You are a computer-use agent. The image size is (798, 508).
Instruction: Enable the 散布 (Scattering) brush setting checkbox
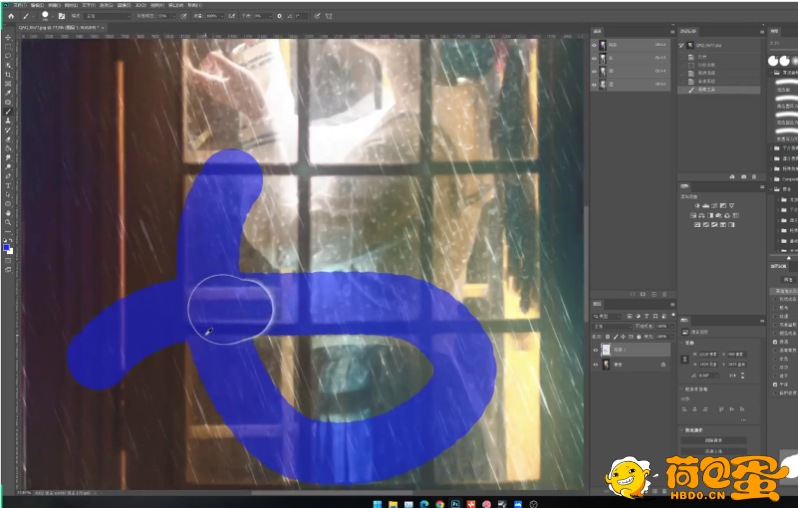[775, 307]
